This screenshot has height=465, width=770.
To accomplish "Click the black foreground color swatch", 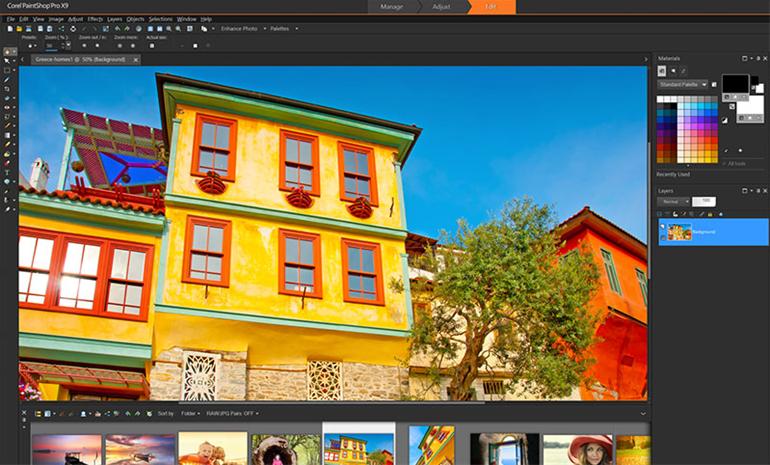I will tap(735, 84).
